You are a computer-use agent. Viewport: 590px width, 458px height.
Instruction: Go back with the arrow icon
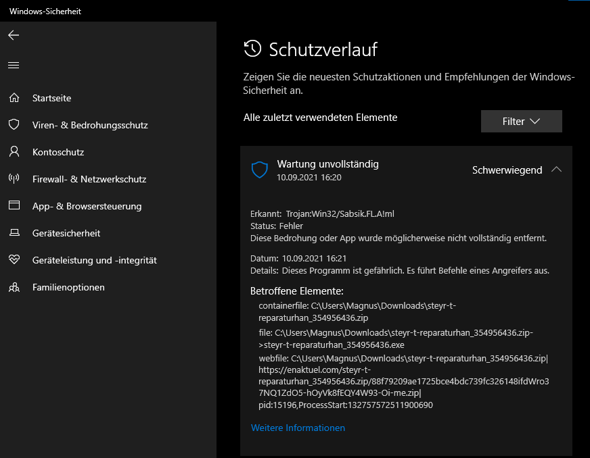tap(14, 35)
